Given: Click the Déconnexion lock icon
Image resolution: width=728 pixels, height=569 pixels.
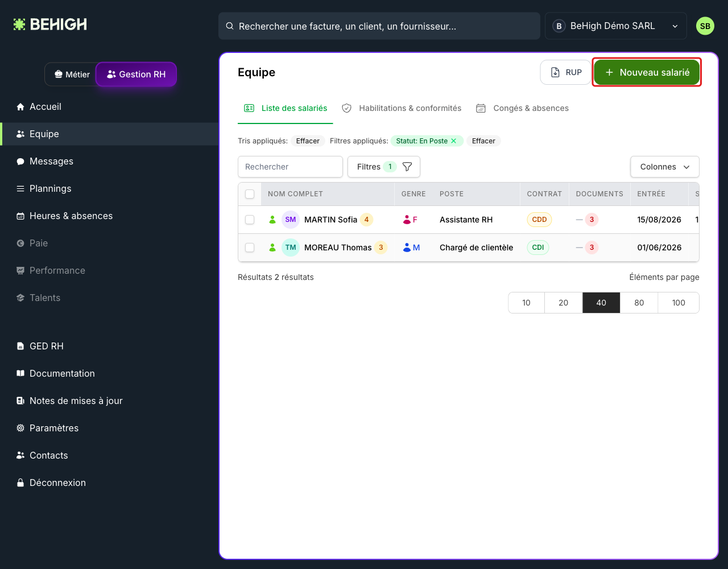Looking at the screenshot, I should tap(20, 483).
